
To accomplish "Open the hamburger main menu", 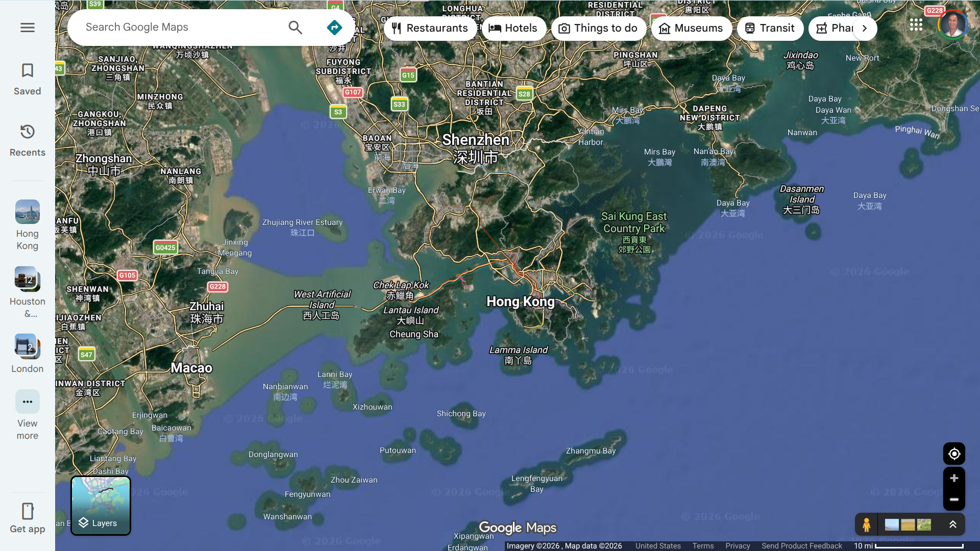I will [x=28, y=28].
